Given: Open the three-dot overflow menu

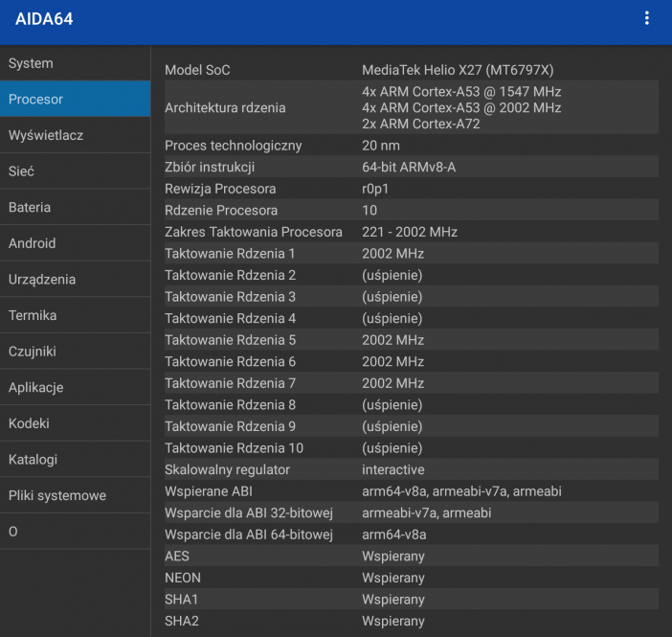Looking at the screenshot, I should (646, 18).
